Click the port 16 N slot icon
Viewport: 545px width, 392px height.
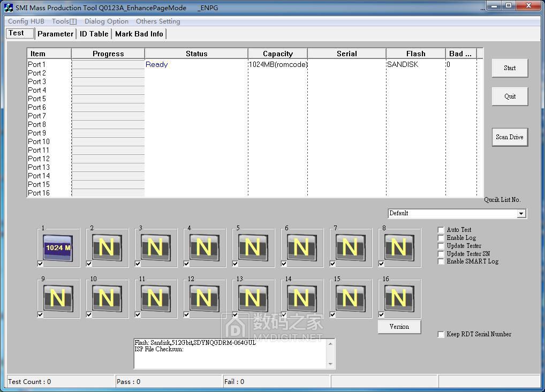[x=399, y=298]
